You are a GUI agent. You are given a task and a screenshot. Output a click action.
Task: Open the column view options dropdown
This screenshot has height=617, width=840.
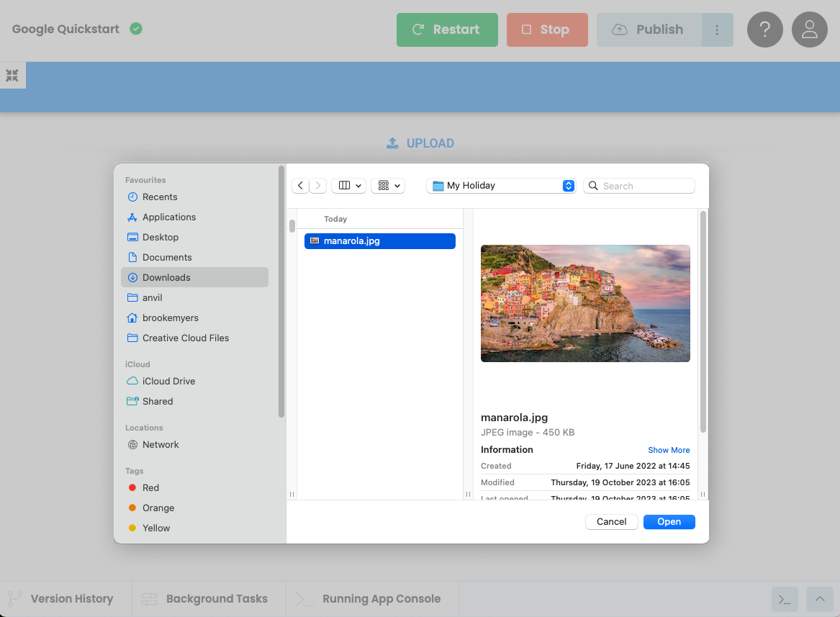tap(348, 185)
